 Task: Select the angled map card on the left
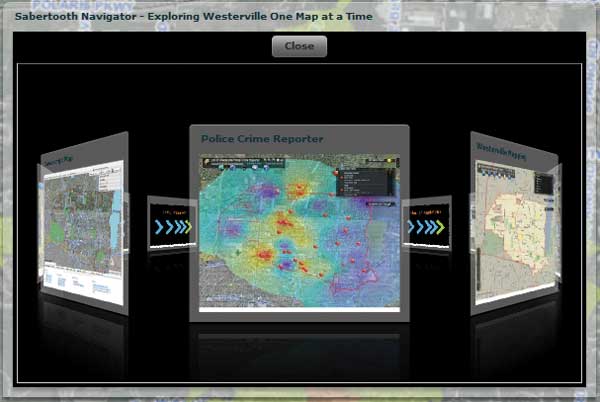[x=84, y=224]
